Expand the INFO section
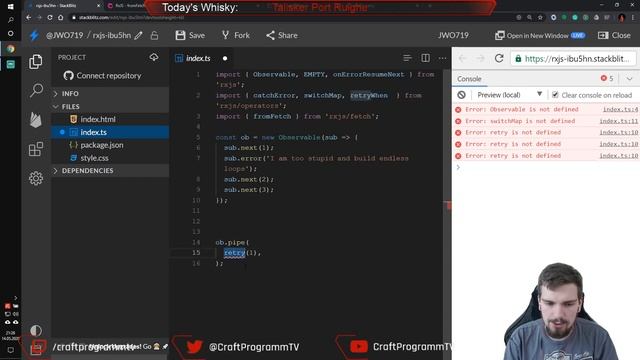The width and height of the screenshot is (640, 360). point(110,93)
